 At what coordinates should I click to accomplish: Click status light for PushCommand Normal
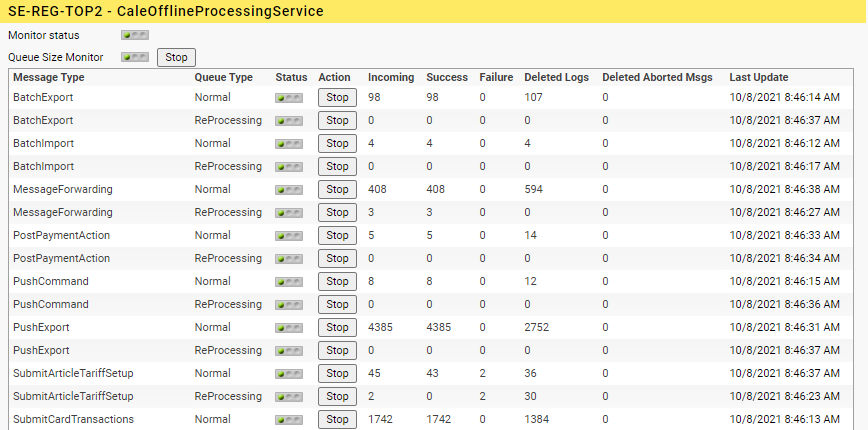point(289,282)
